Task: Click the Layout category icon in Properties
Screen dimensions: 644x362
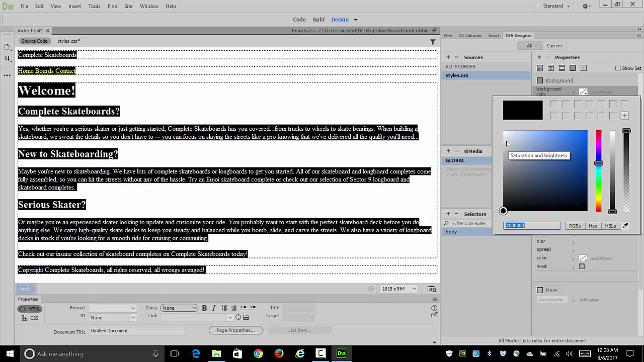Action: click(x=540, y=68)
